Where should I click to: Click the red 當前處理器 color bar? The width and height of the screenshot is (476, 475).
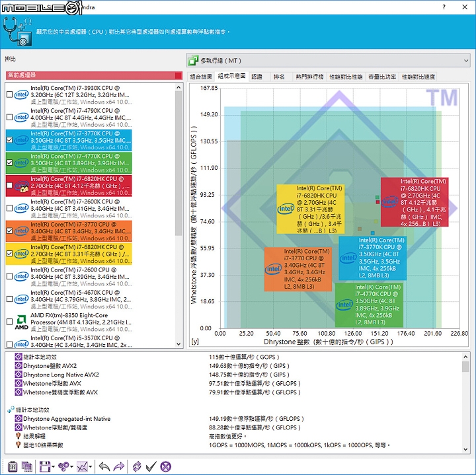(94, 75)
